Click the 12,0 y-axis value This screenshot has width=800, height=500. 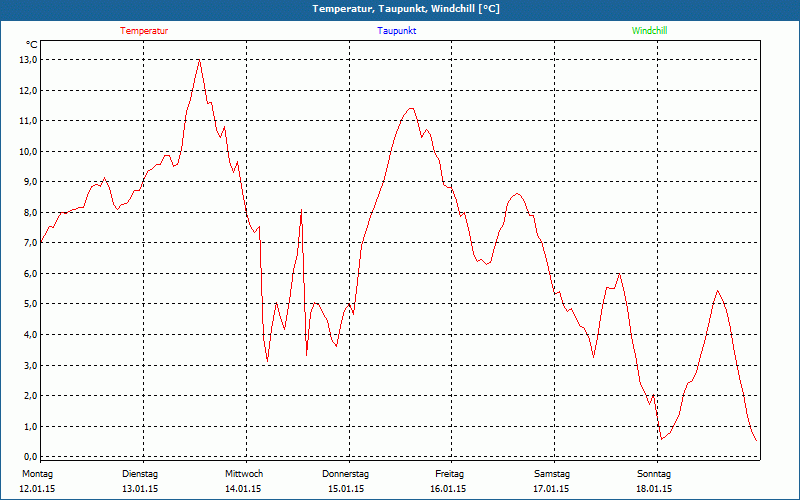(29, 90)
